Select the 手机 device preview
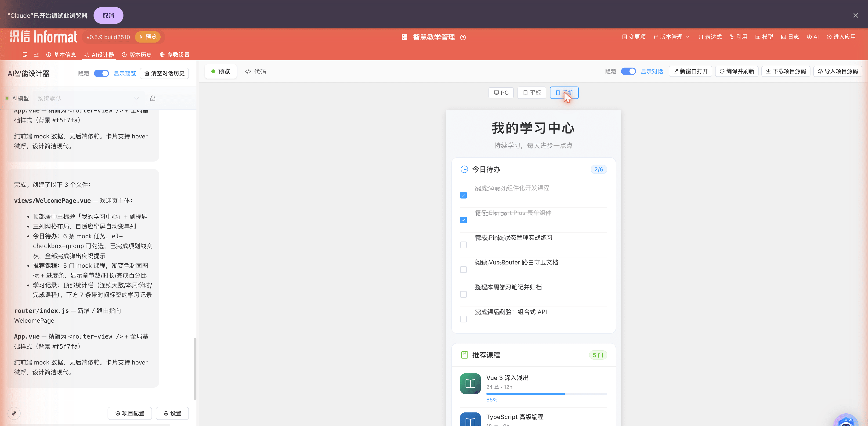Screen dimensions: 868x426 [x=564, y=93]
